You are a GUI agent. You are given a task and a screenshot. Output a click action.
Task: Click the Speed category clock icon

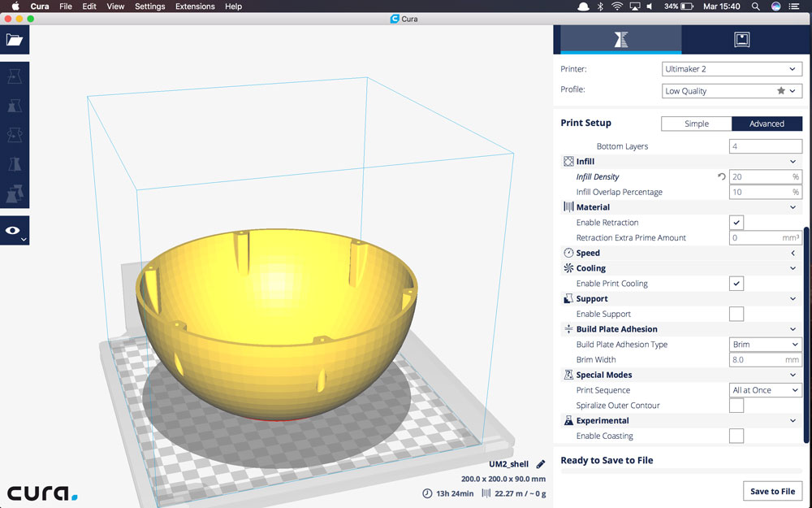pos(568,253)
